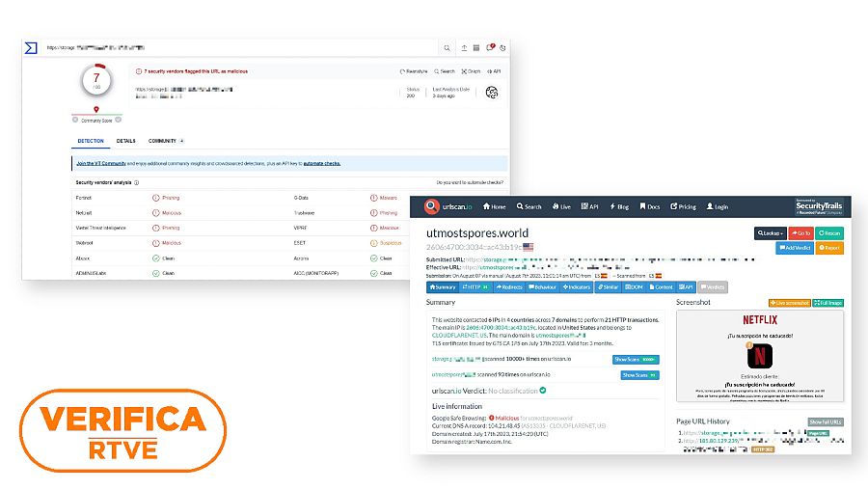
Task: Click the API link in VirusTotal header
Action: (494, 71)
